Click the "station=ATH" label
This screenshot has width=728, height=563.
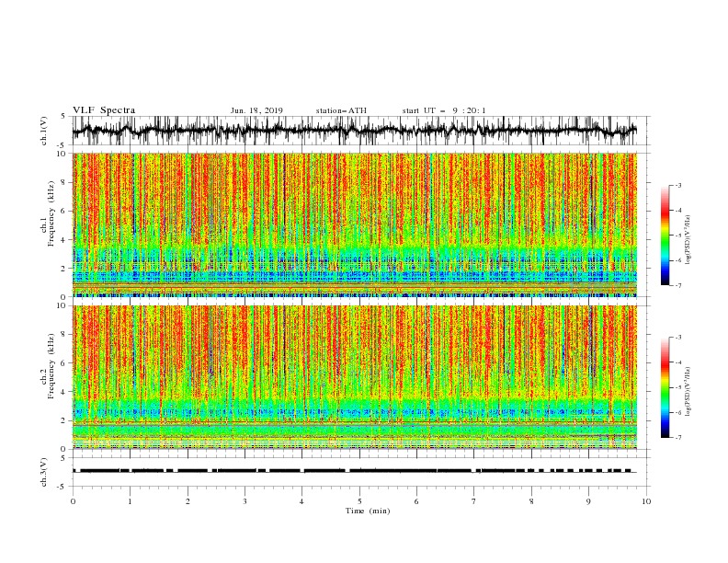[341, 110]
